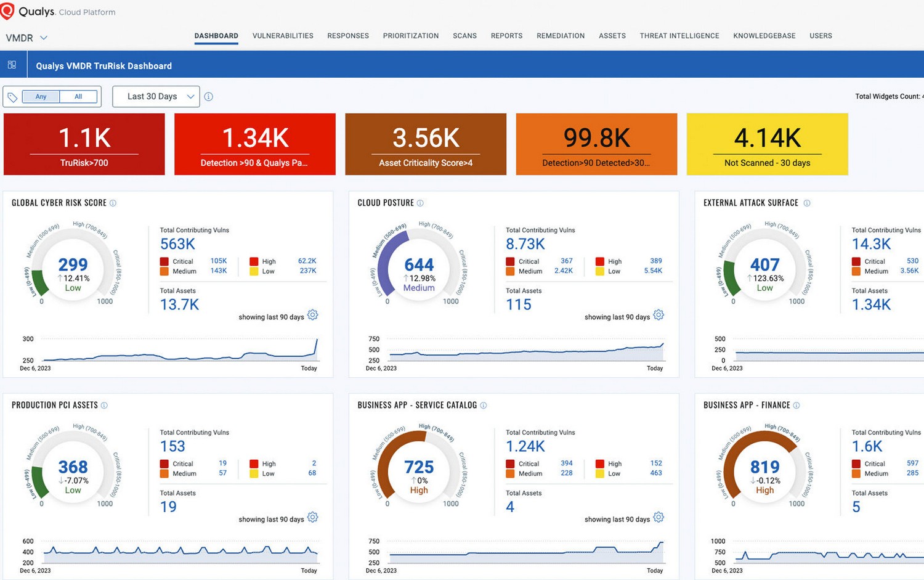
Task: Open info icon next to External Attack Surface
Action: point(807,203)
